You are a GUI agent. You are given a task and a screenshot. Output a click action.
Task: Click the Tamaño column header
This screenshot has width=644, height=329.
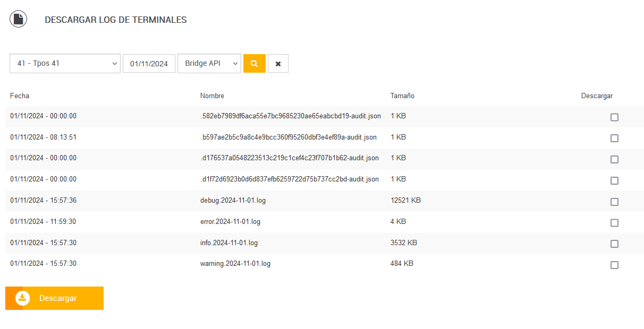tap(402, 96)
